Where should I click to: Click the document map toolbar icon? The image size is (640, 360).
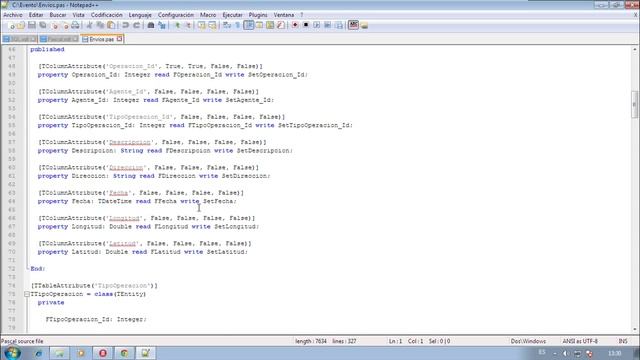click(x=270, y=25)
